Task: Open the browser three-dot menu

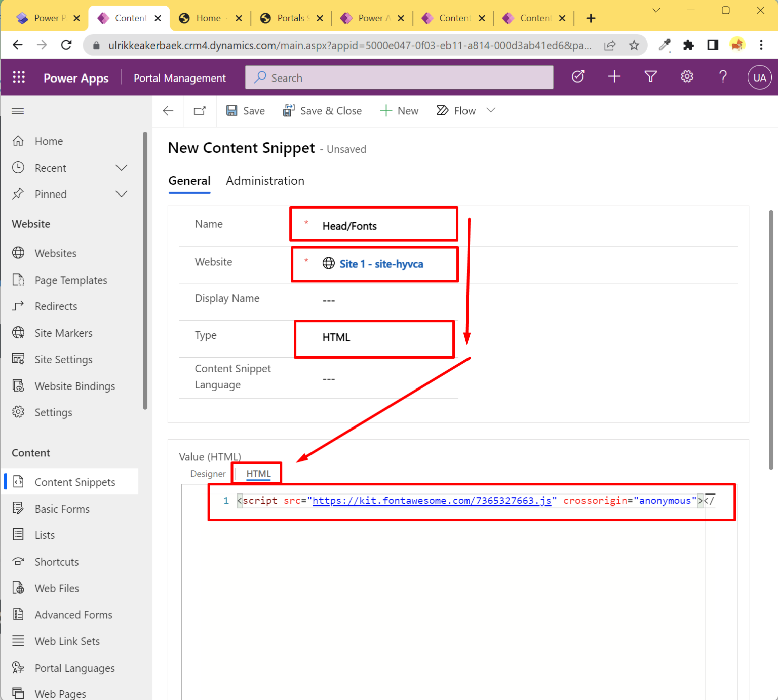Action: 761,45
